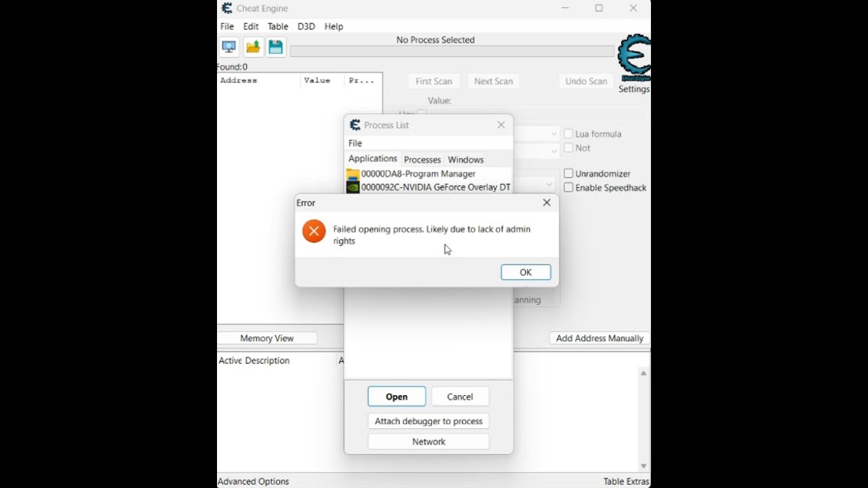
Task: Click Add Address Manually
Action: (x=599, y=338)
